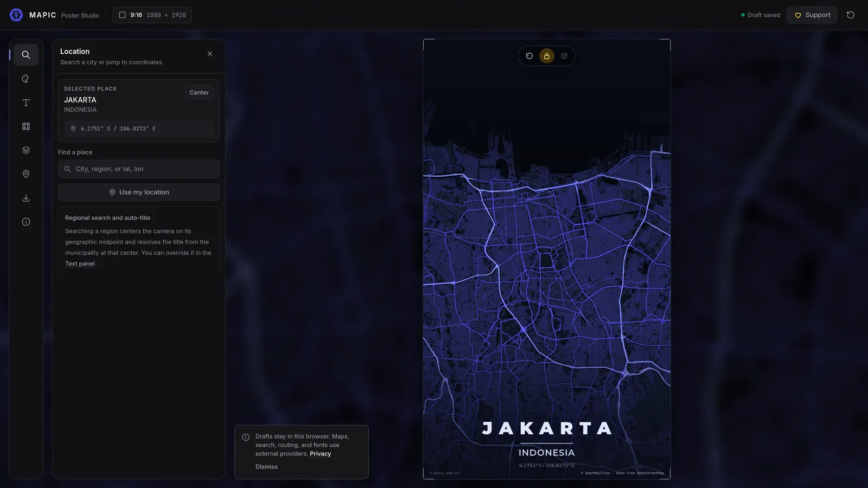Viewport: 868px width, 488px height.
Task: Toggle the map lock button
Action: click(x=547, y=56)
